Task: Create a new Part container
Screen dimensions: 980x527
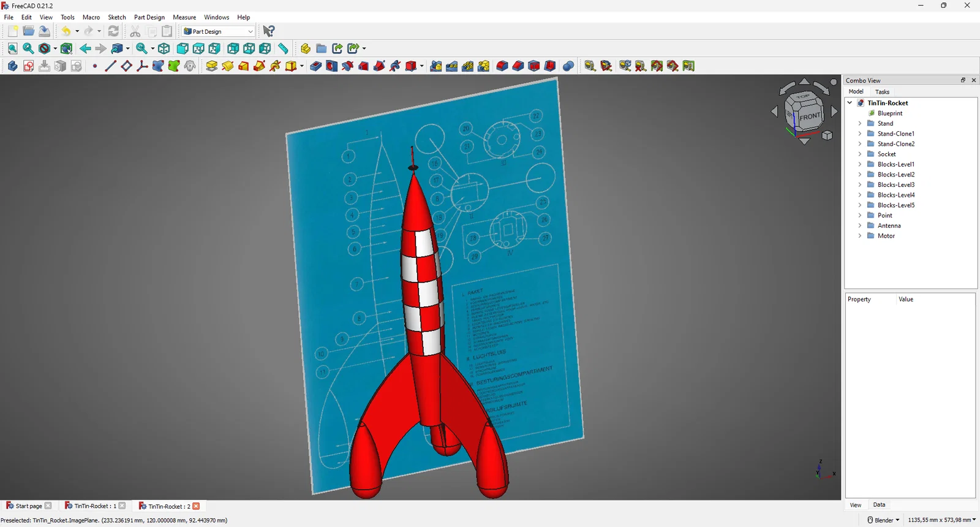Action: point(305,48)
